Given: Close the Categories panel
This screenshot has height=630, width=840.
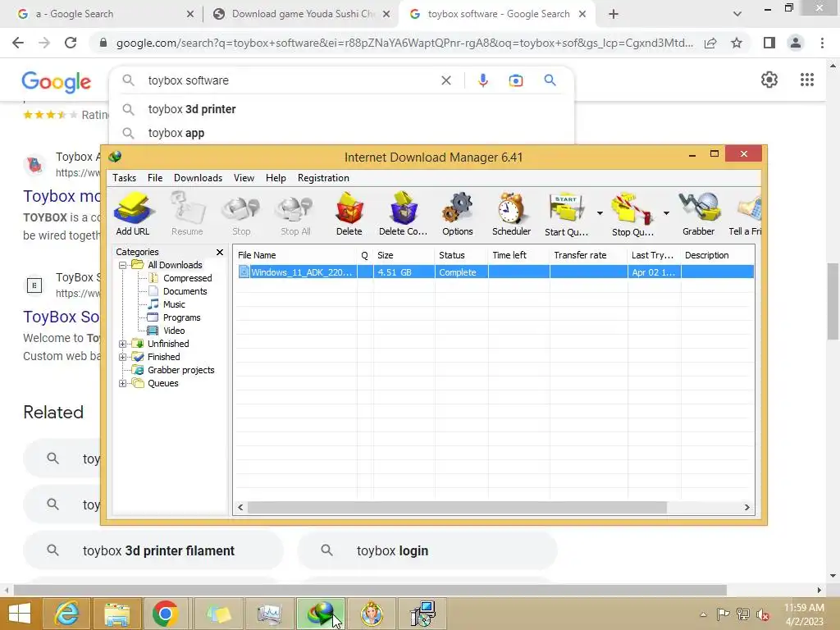Looking at the screenshot, I should [220, 252].
